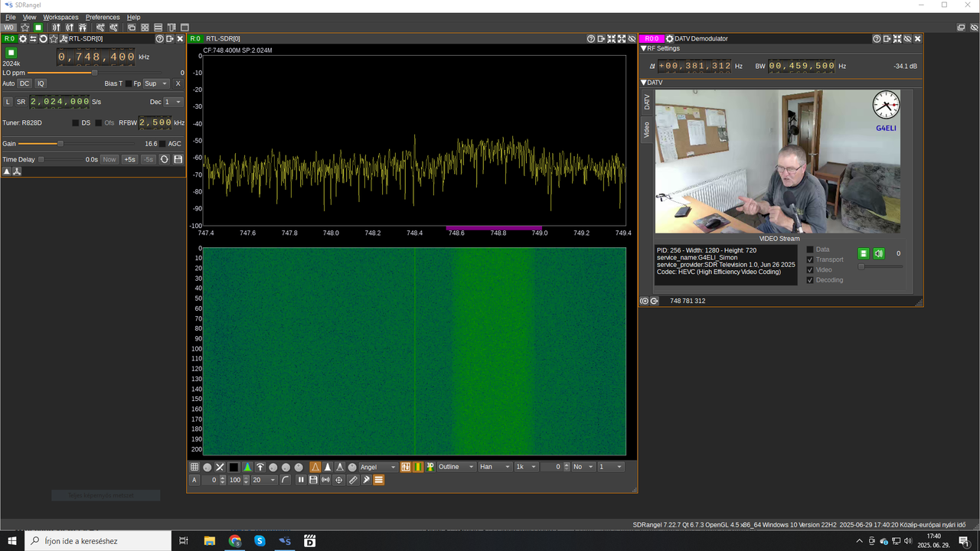Add MIMO device icon in main toolbar

point(83,28)
